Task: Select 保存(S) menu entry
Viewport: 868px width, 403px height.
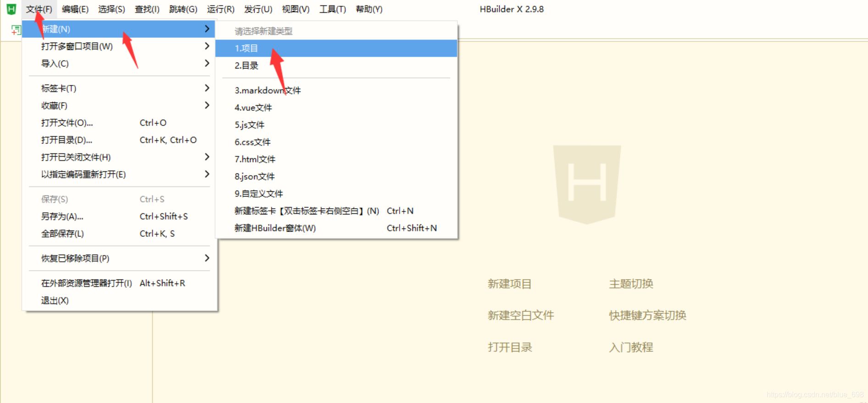Action: click(119, 199)
